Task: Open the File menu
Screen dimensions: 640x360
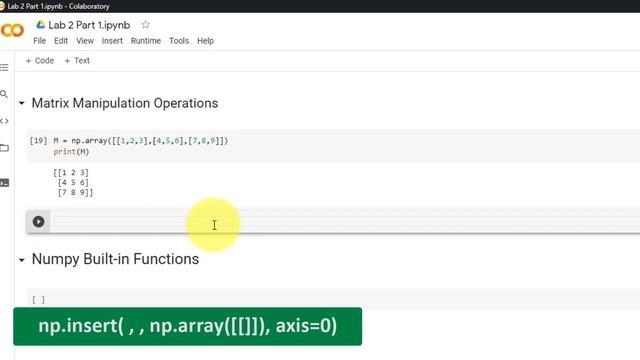Action: coord(40,41)
